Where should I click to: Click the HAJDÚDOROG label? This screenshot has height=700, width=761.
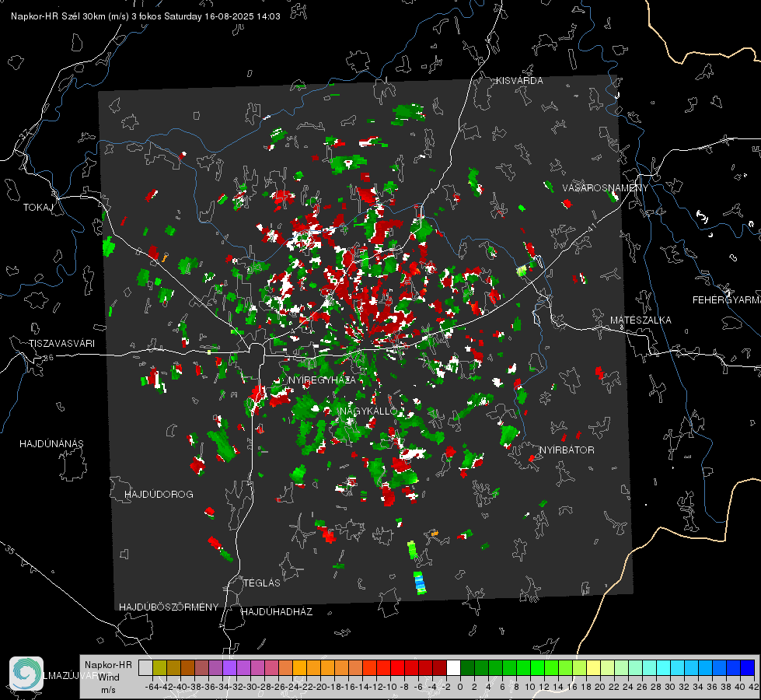point(159,495)
